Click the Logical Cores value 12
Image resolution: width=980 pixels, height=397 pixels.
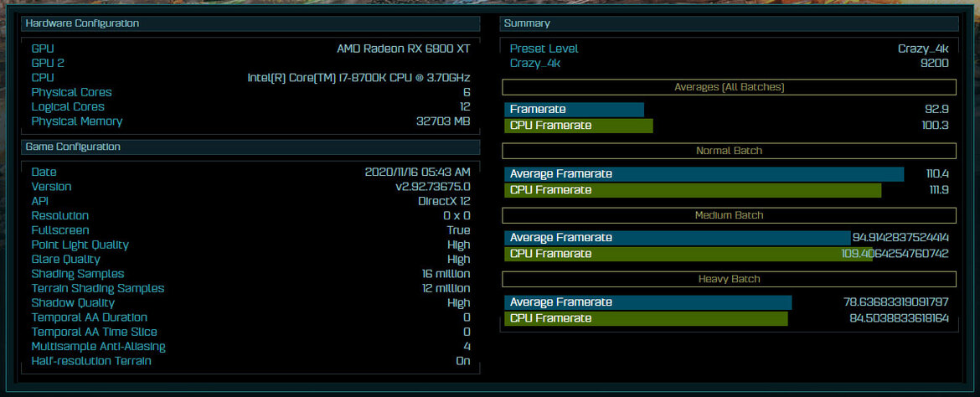[x=464, y=106]
